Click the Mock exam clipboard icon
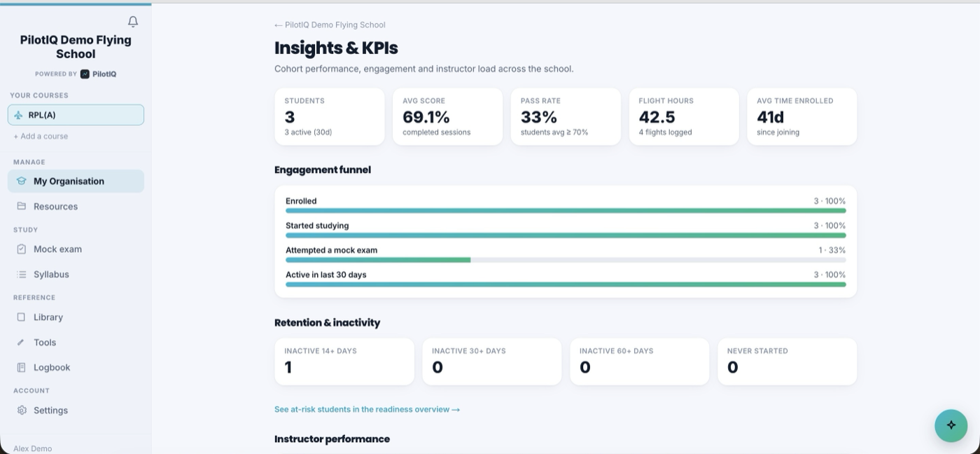 pyautogui.click(x=21, y=249)
